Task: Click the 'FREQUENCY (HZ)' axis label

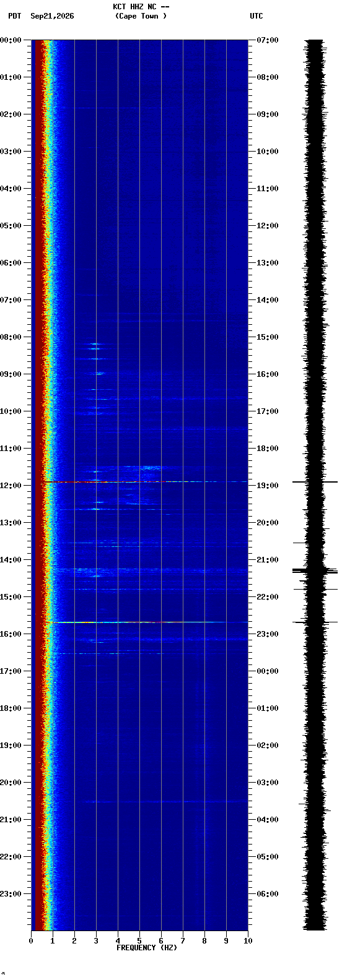Action: pyautogui.click(x=147, y=948)
